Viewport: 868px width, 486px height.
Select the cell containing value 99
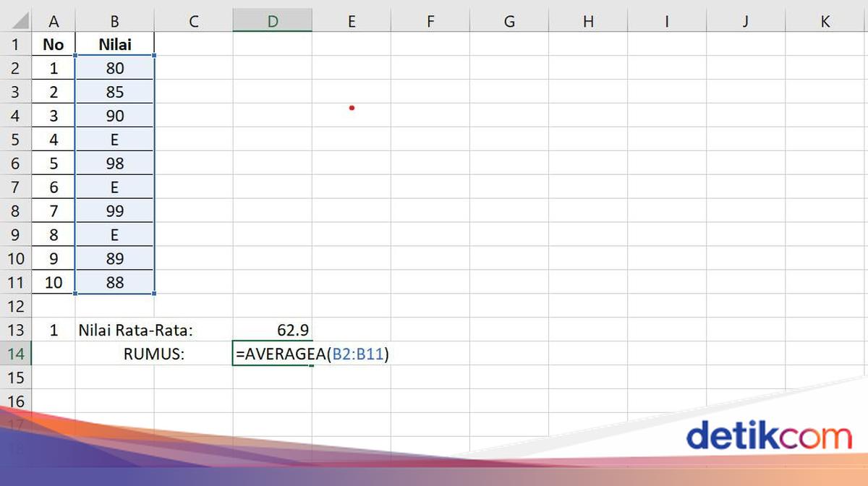[114, 210]
